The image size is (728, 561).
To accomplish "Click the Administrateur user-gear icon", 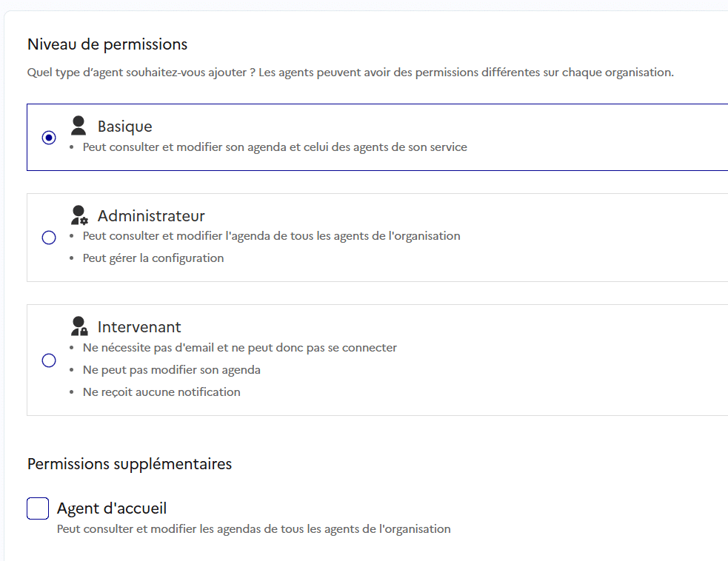I will pos(79,215).
